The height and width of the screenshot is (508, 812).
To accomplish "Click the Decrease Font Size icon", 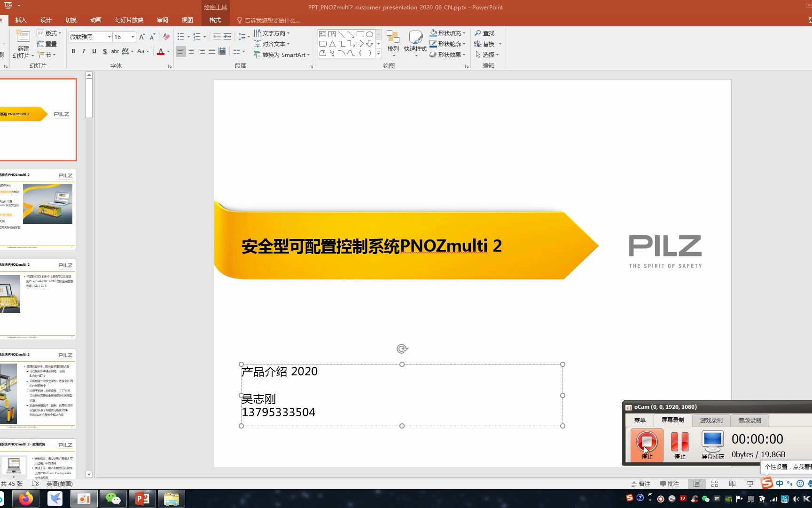I will click(x=152, y=37).
